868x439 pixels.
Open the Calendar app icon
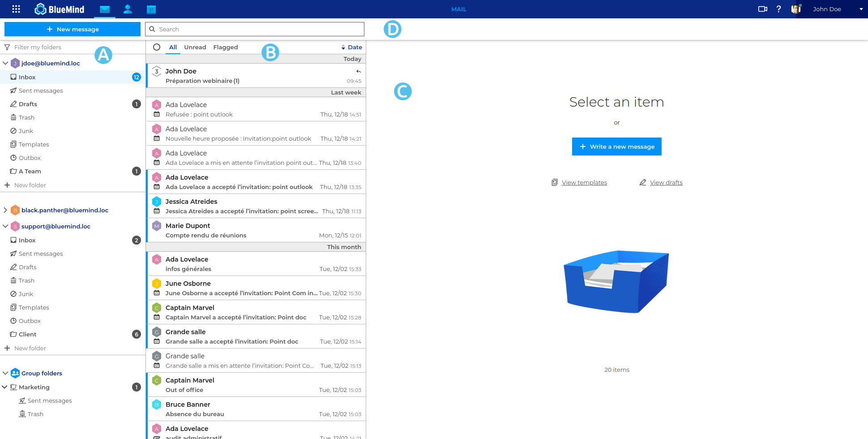[x=151, y=9]
